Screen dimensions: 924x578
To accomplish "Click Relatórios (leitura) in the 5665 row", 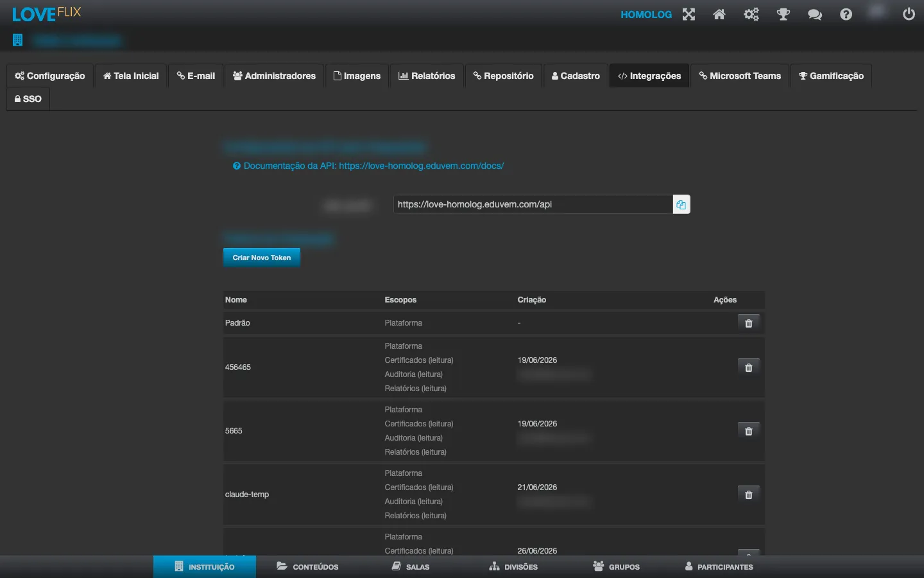I will point(416,452).
